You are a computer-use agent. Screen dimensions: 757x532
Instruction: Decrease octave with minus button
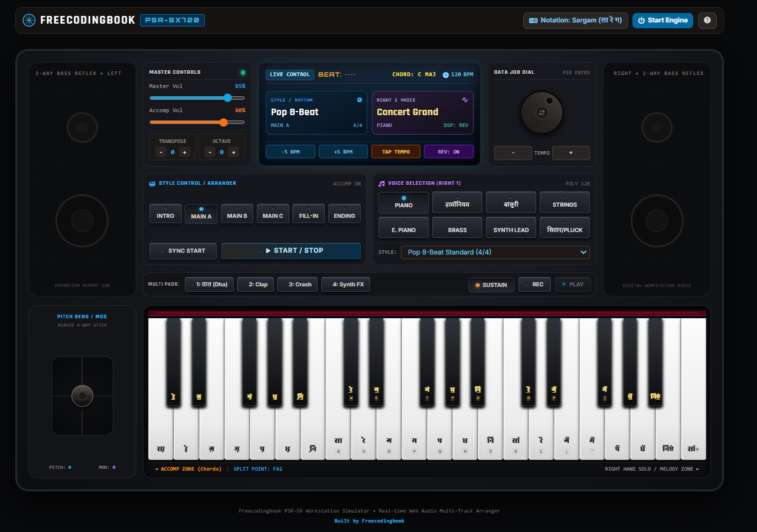[210, 152]
